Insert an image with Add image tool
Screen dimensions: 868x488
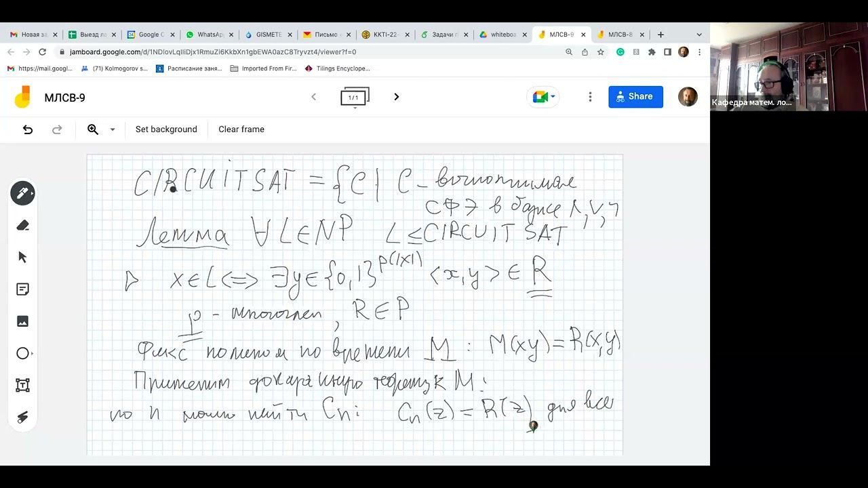pyautogui.click(x=22, y=321)
